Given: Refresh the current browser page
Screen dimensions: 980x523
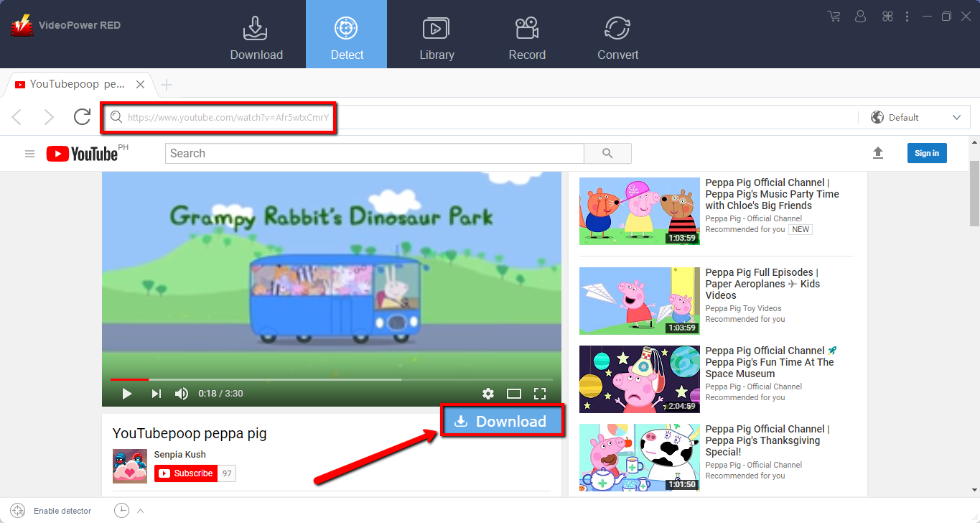Looking at the screenshot, I should [x=81, y=117].
